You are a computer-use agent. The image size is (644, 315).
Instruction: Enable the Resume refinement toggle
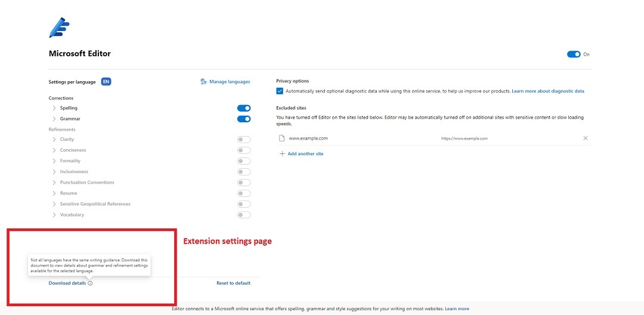point(244,193)
